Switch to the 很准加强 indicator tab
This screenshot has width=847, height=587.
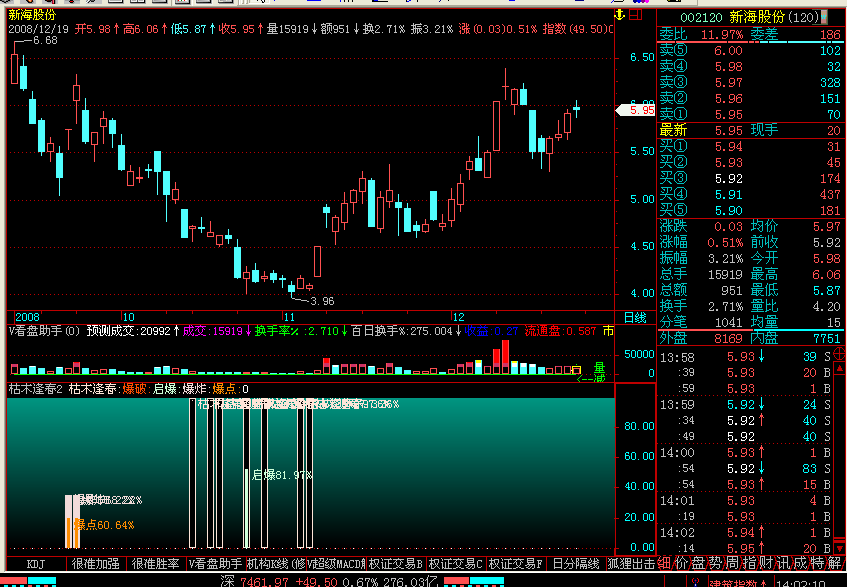click(x=96, y=564)
